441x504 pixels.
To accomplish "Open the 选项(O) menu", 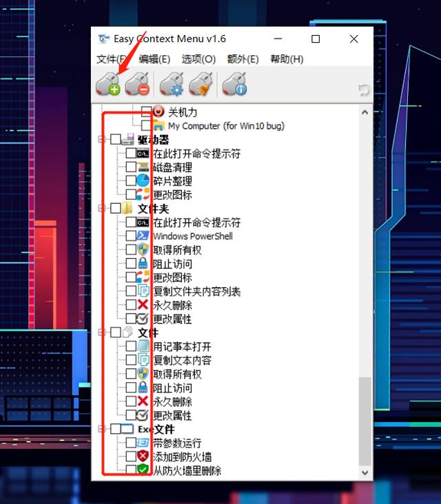I will tap(198, 59).
